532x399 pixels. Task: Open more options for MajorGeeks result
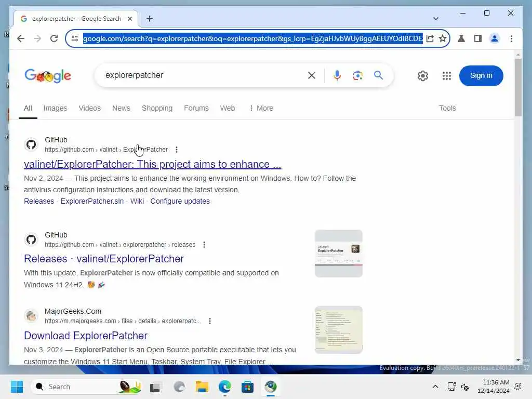click(x=210, y=321)
